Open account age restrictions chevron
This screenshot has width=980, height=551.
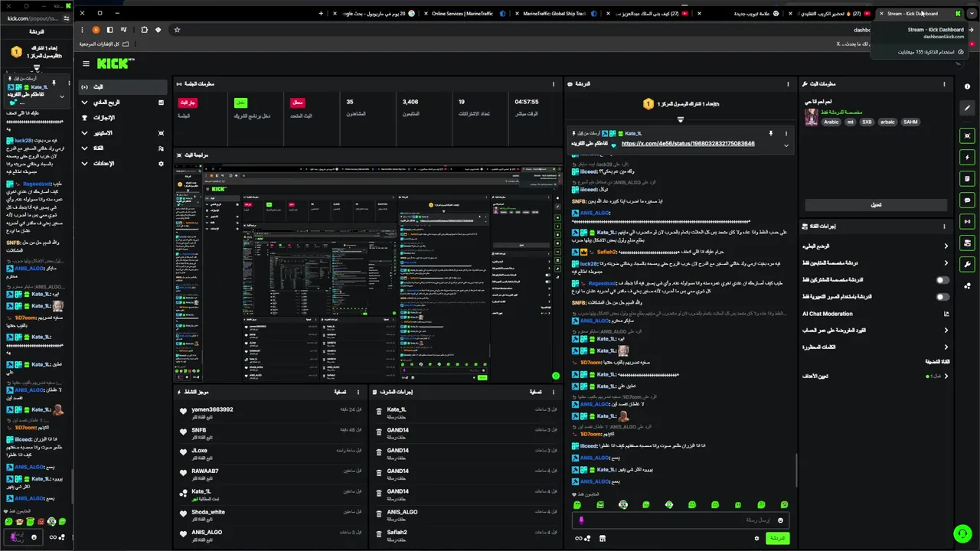pos(946,331)
